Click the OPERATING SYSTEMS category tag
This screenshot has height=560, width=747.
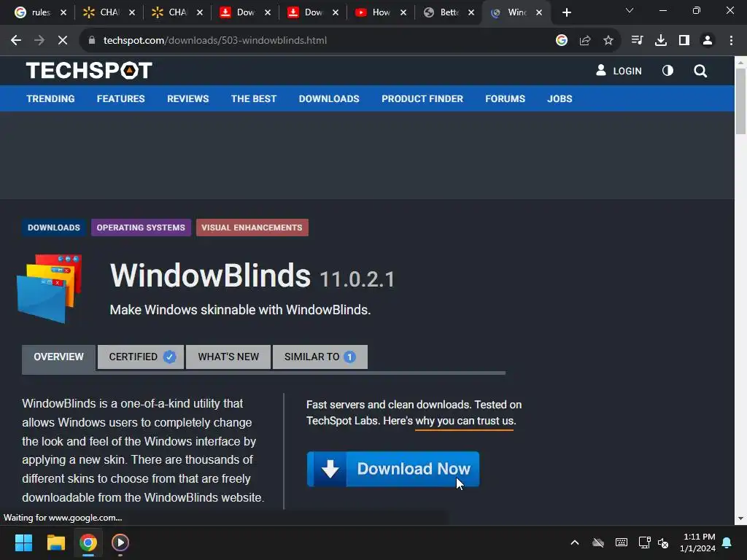(141, 227)
